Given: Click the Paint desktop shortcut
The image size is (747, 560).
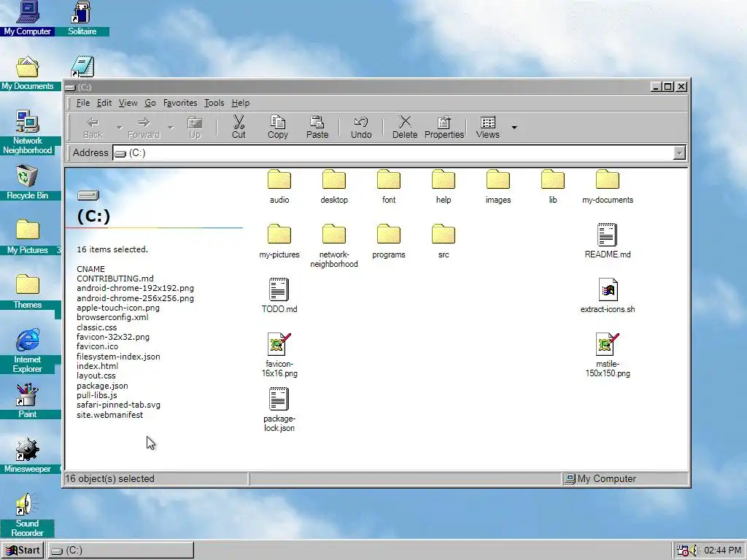Looking at the screenshot, I should point(27,401).
